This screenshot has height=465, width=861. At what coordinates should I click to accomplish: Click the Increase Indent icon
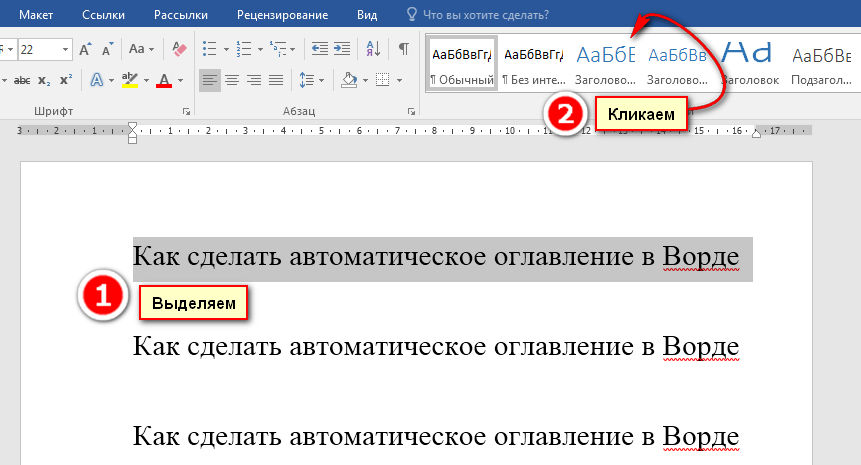click(x=343, y=49)
